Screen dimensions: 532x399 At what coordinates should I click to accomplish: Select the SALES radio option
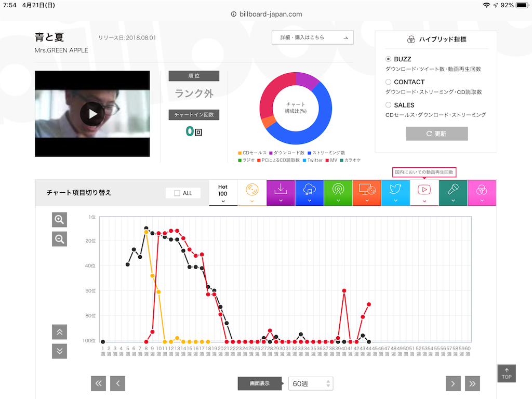click(x=388, y=105)
